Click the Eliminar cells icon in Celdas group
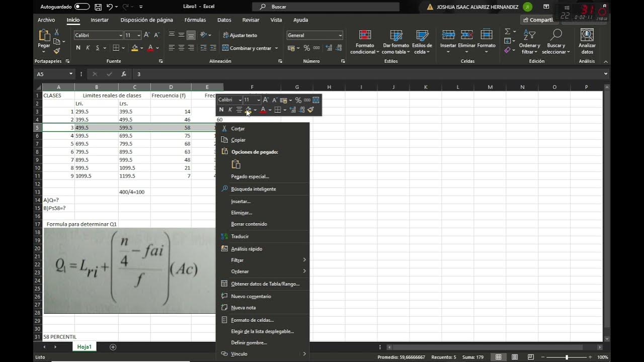Viewport: 644px width, 362px height. 467,35
